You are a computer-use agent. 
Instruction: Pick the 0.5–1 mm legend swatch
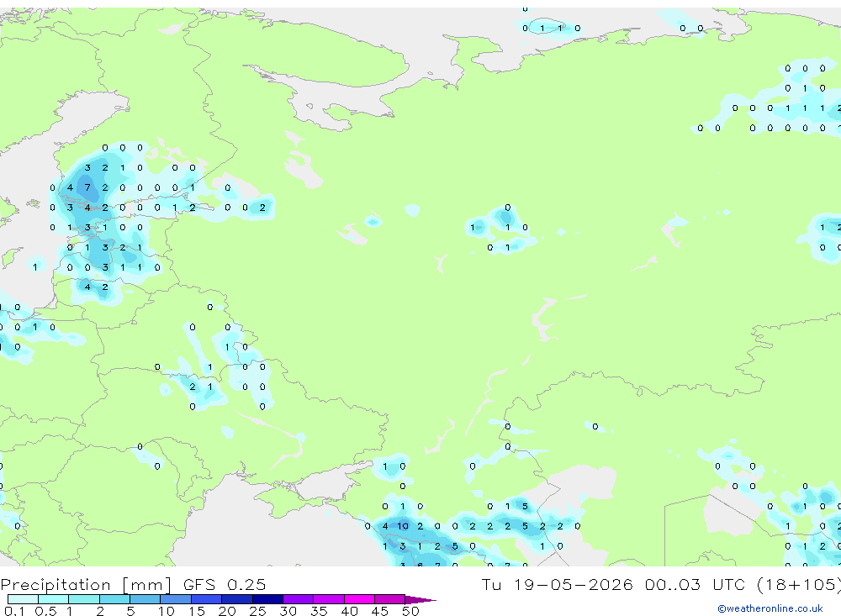click(53, 599)
